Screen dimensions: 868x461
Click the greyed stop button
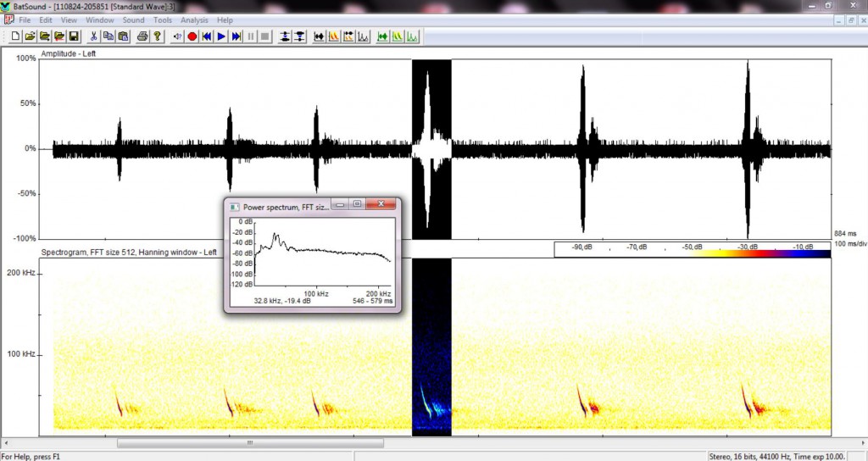[265, 36]
